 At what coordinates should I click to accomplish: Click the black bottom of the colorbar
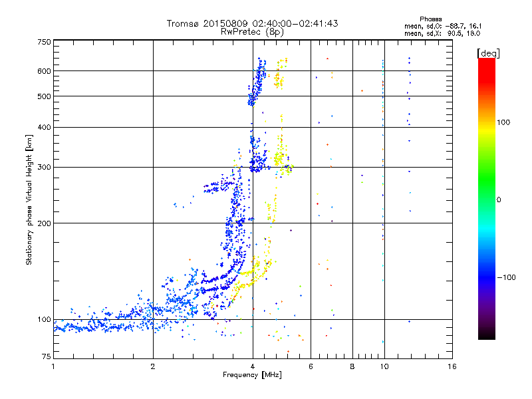pos(487,334)
